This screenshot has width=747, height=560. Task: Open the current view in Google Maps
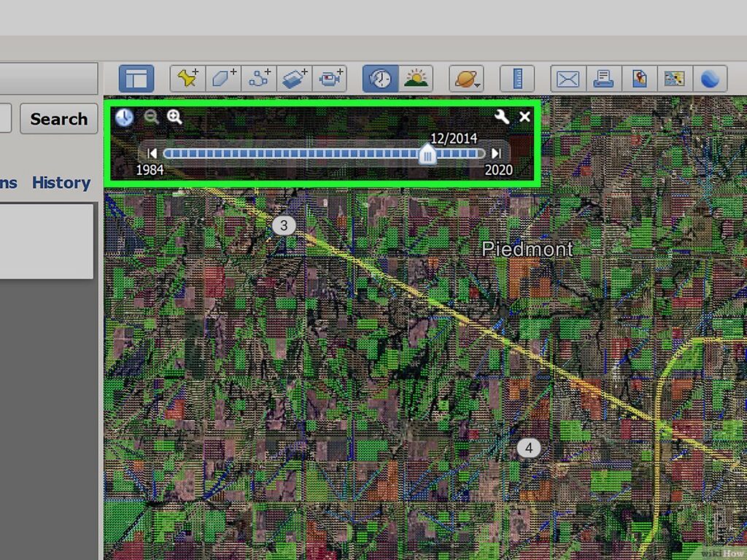675,79
